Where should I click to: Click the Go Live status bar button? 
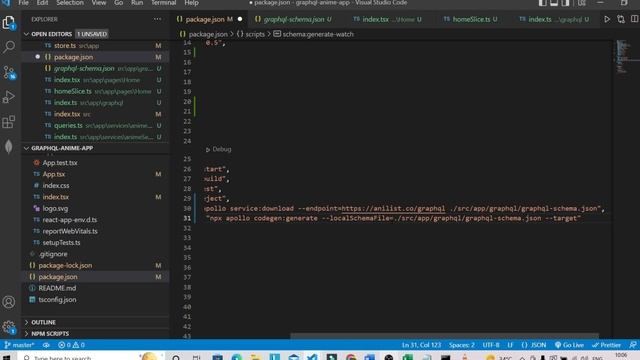point(569,345)
